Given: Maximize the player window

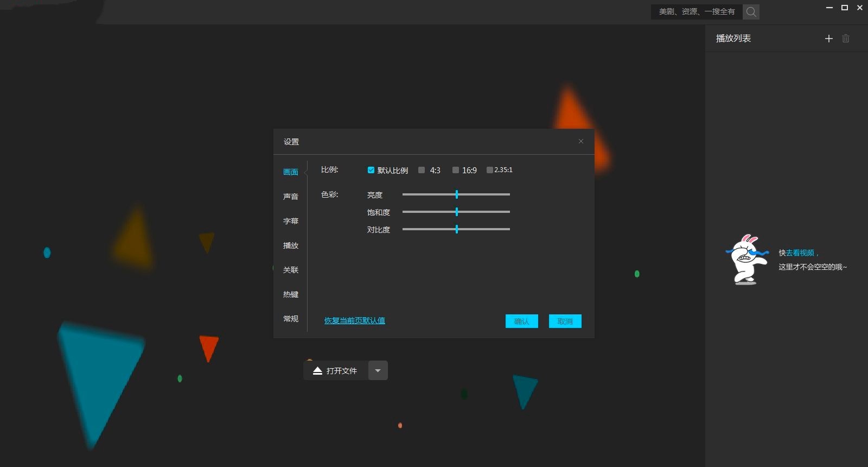Looking at the screenshot, I should coord(845,8).
